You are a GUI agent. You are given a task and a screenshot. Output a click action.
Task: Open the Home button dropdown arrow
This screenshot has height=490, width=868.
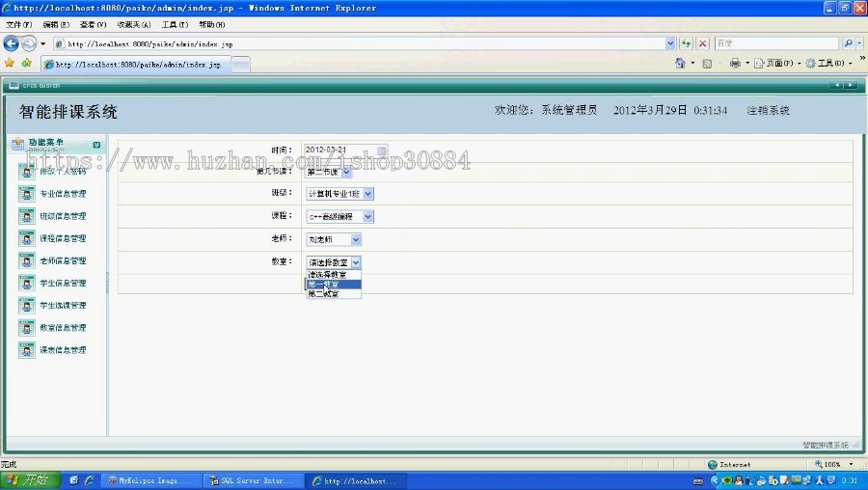point(692,63)
